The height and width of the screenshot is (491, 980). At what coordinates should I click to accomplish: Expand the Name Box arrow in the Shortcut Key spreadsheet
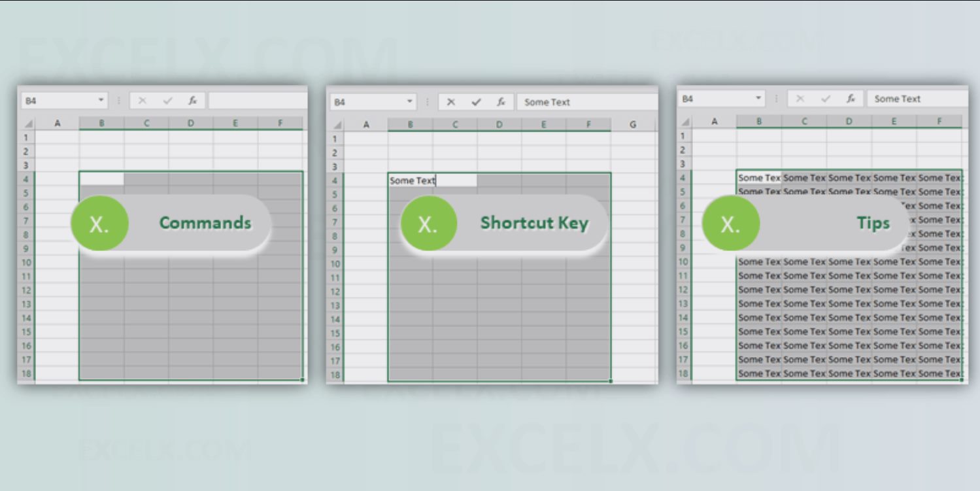(410, 102)
